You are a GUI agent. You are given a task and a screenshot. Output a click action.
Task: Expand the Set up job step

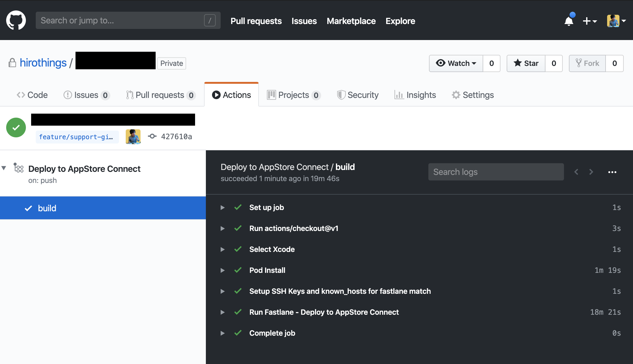(x=223, y=208)
